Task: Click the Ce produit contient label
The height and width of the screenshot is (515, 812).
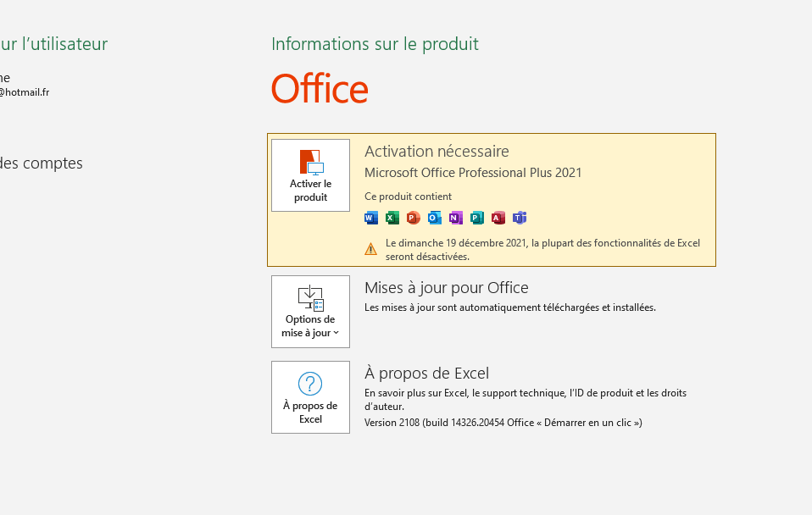Action: 408,197
